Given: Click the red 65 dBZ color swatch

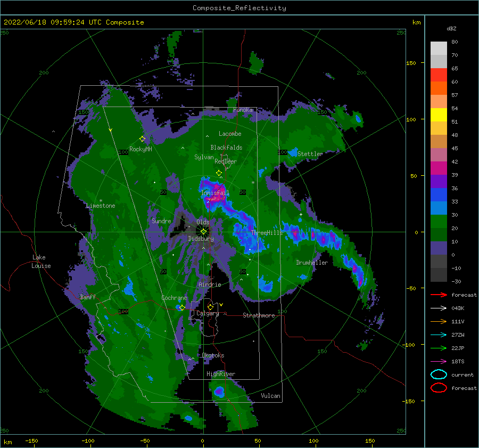Looking at the screenshot, I should point(439,75).
